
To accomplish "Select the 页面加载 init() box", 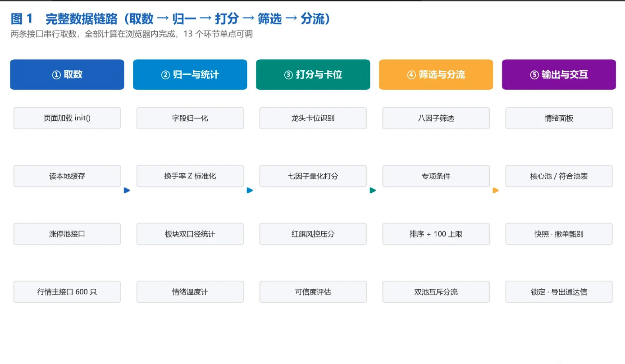I will 67,118.
